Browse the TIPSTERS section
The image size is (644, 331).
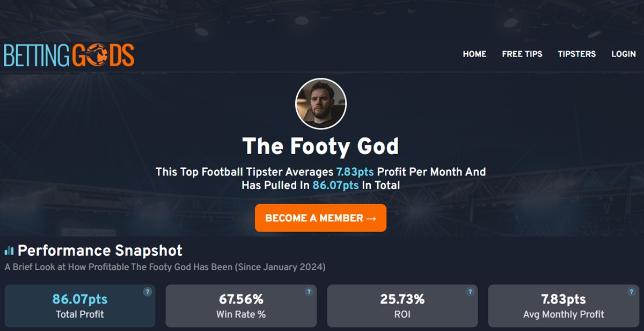(x=576, y=54)
